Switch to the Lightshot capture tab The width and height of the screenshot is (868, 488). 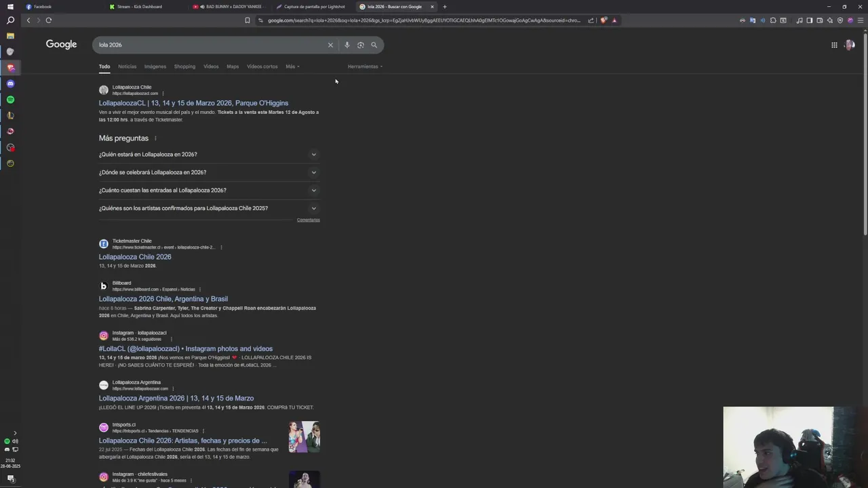tap(313, 7)
